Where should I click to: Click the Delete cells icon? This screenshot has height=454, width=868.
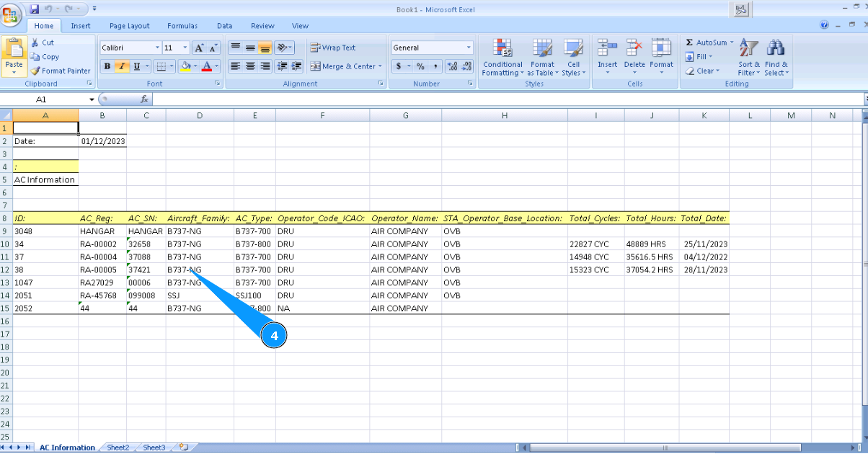[x=634, y=58]
